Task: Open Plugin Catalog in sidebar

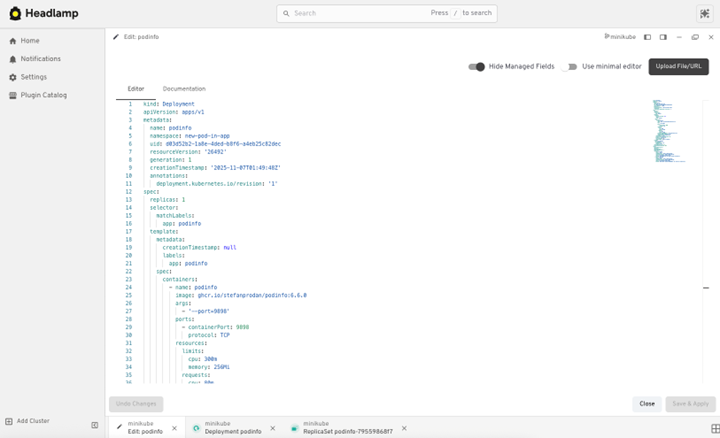Action: pyautogui.click(x=43, y=95)
